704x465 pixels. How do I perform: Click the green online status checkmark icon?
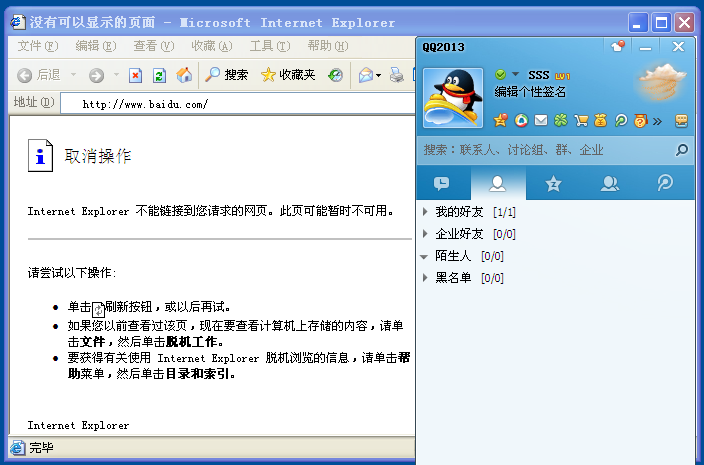click(500, 75)
